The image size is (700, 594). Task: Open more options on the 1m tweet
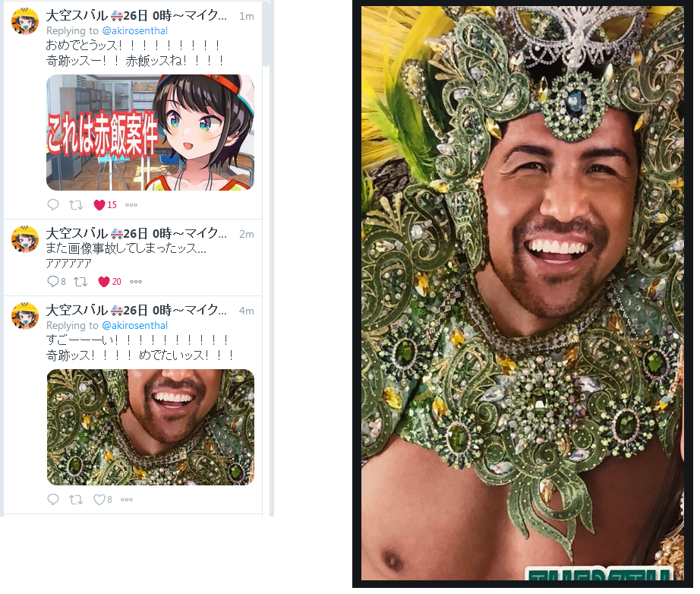131,205
